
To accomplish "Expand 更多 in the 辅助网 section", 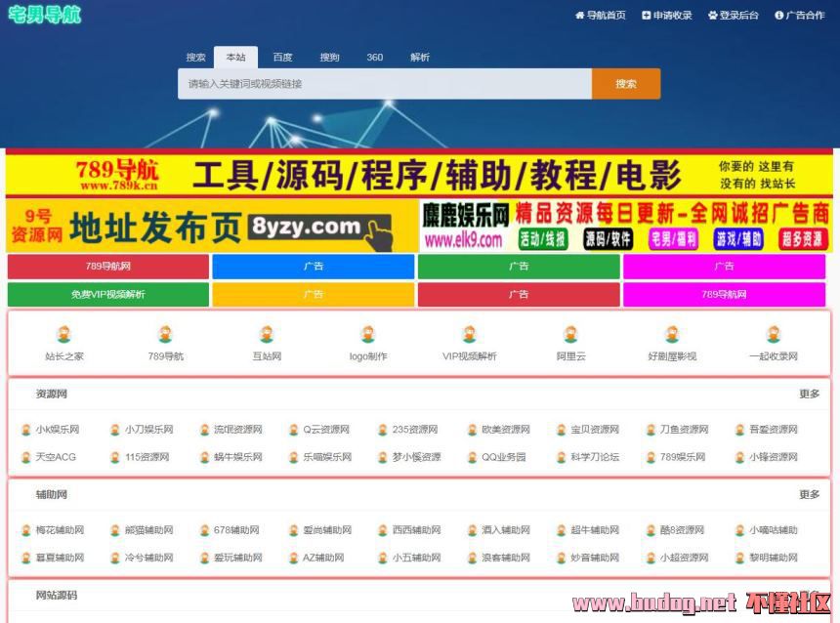I will (x=809, y=495).
